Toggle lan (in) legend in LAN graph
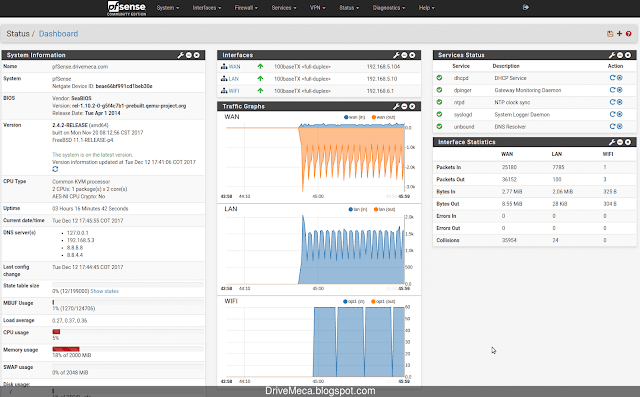 click(x=358, y=209)
